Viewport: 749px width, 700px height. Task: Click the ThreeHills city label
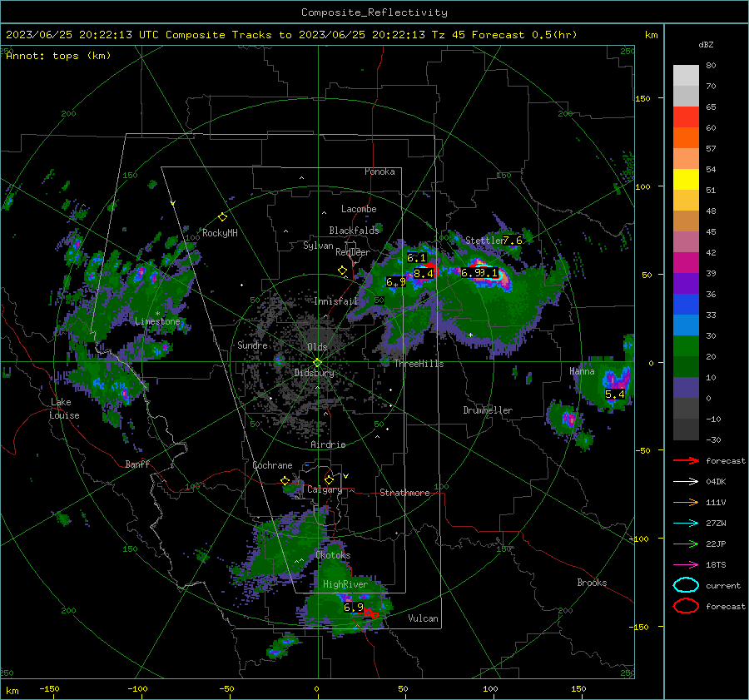pyautogui.click(x=419, y=364)
